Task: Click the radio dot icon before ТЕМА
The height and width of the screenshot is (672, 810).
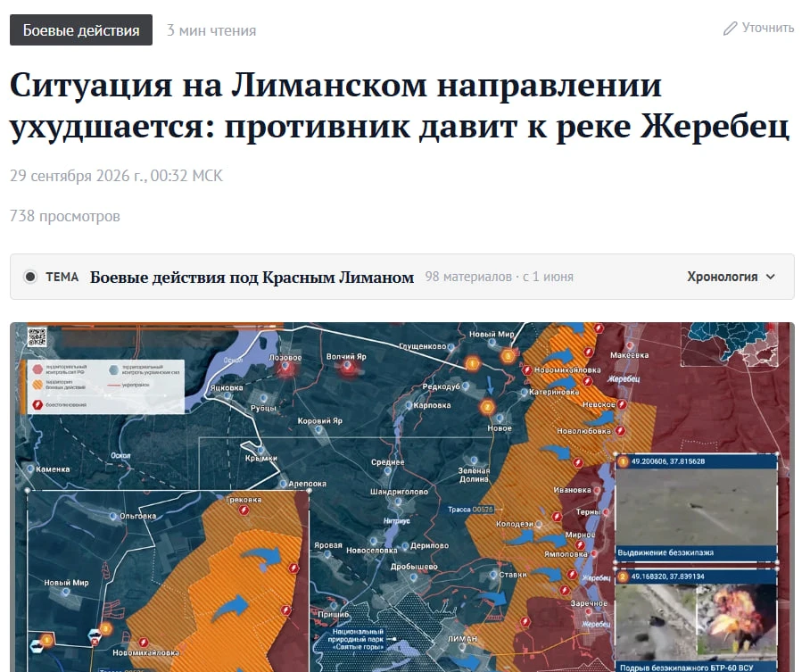Action: click(x=30, y=277)
